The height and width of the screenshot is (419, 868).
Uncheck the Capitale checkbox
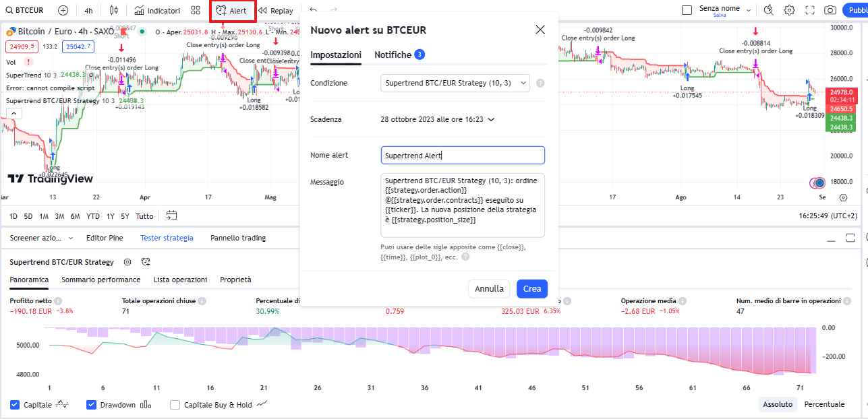pyautogui.click(x=15, y=404)
